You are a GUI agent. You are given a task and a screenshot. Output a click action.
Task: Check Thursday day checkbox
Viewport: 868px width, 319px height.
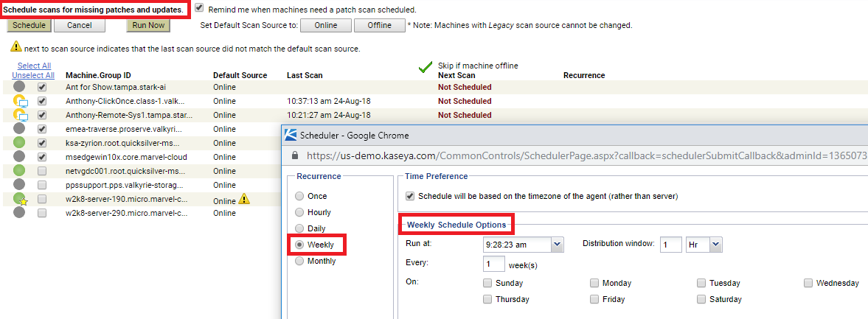(x=487, y=299)
